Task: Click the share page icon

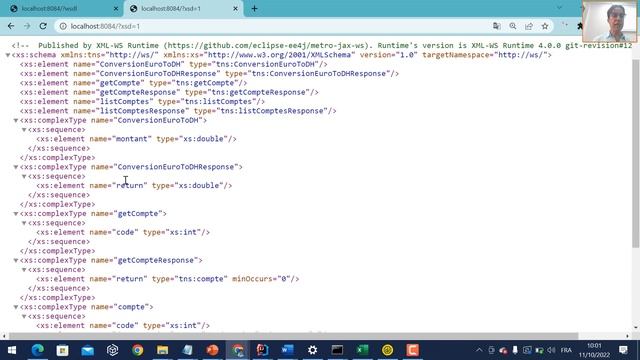Action: (x=529, y=26)
